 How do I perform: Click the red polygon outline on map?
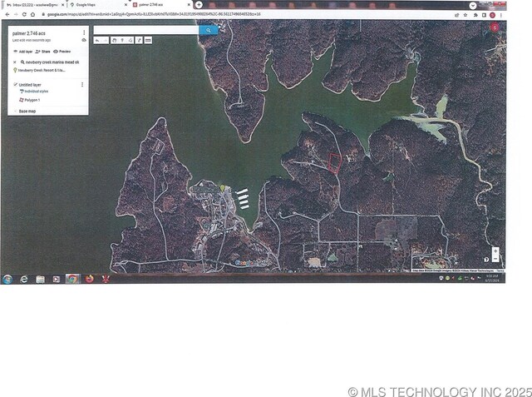coord(335,163)
